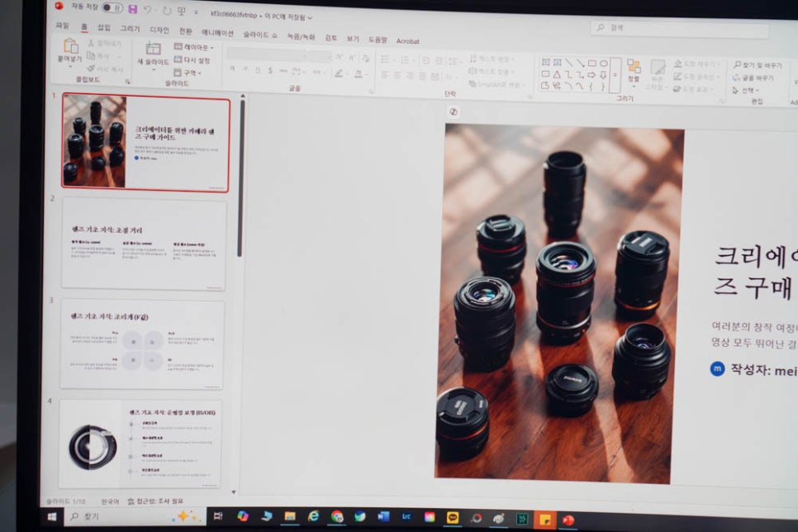Select slide 2 focal length thumbnail
Viewport: 798px width, 532px height.
coord(144,245)
